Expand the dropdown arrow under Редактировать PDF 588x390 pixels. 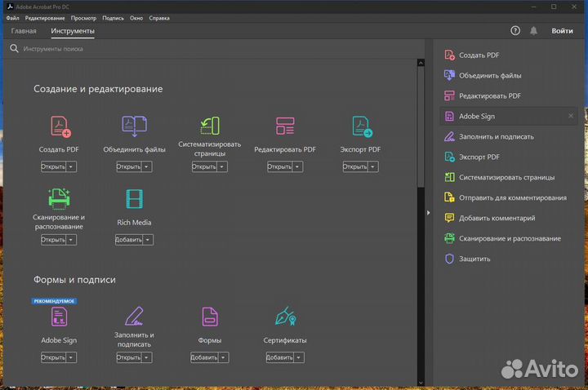click(x=297, y=166)
